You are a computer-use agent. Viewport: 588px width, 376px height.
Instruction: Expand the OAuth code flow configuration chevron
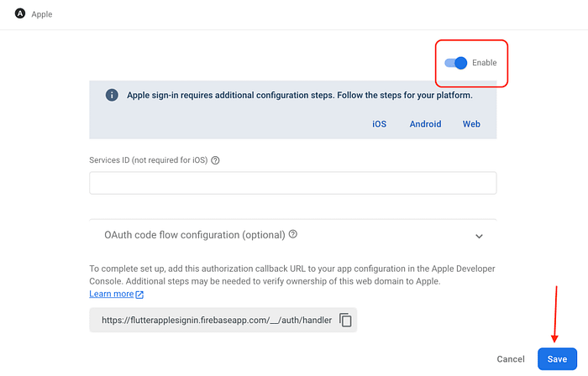point(479,237)
